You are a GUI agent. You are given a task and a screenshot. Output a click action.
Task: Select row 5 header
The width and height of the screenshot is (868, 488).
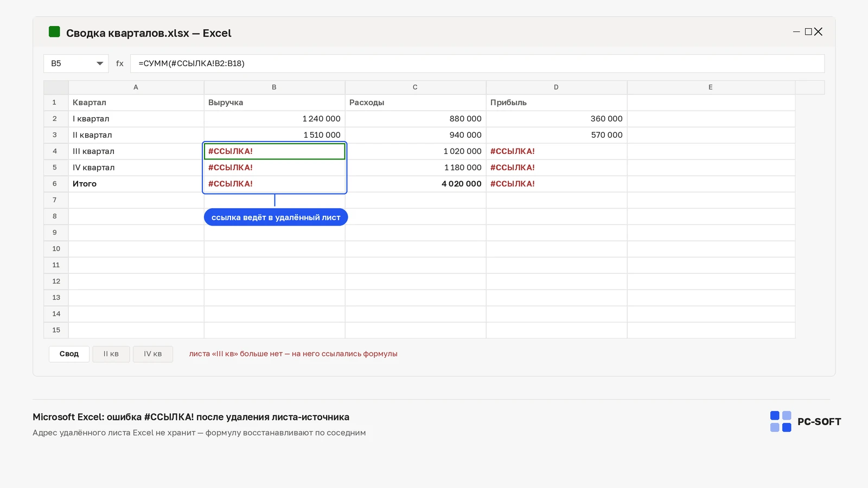56,168
